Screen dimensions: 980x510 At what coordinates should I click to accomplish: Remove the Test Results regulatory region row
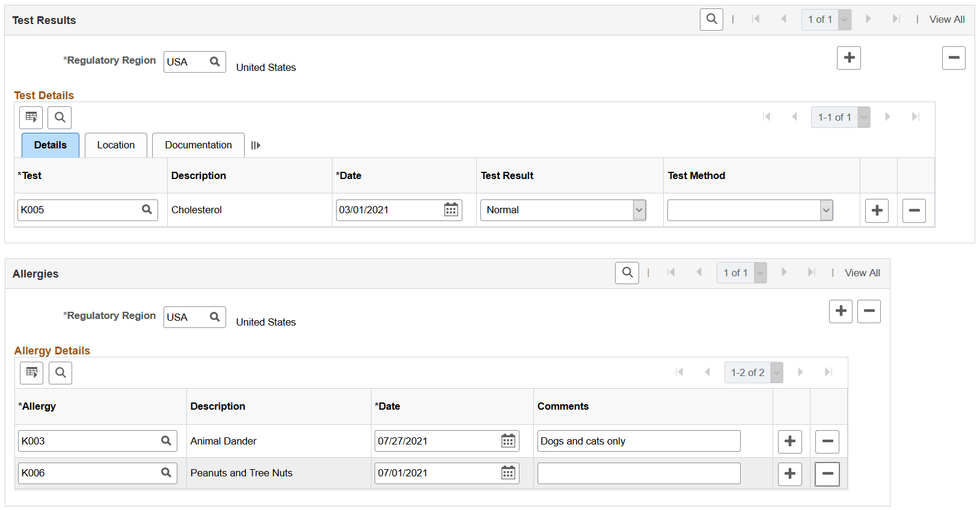tap(954, 58)
